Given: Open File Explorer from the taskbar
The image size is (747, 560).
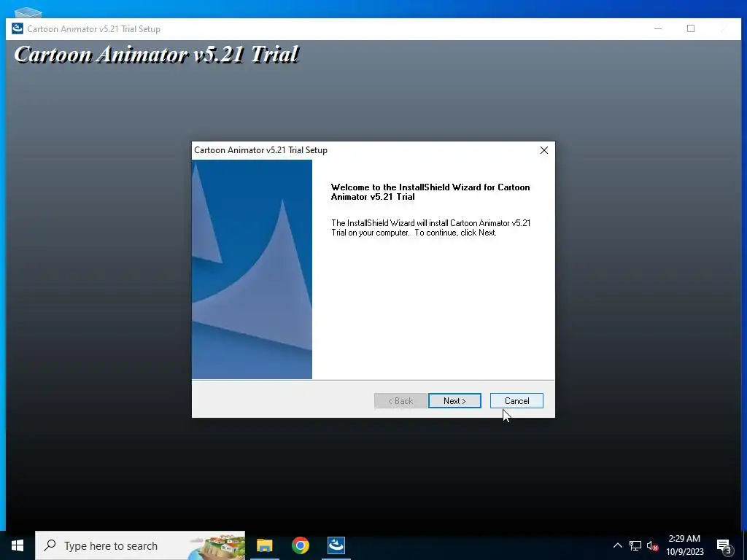Looking at the screenshot, I should [x=264, y=545].
